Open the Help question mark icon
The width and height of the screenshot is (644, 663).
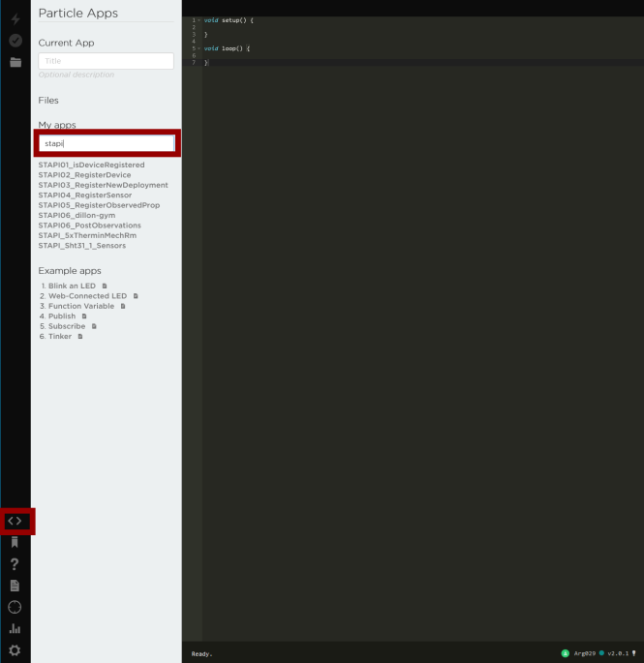pos(15,564)
